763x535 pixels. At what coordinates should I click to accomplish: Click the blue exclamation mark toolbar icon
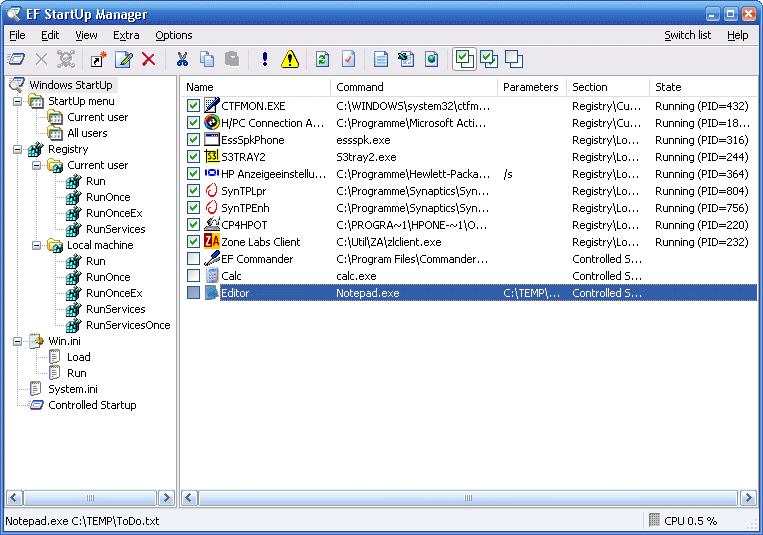click(264, 60)
